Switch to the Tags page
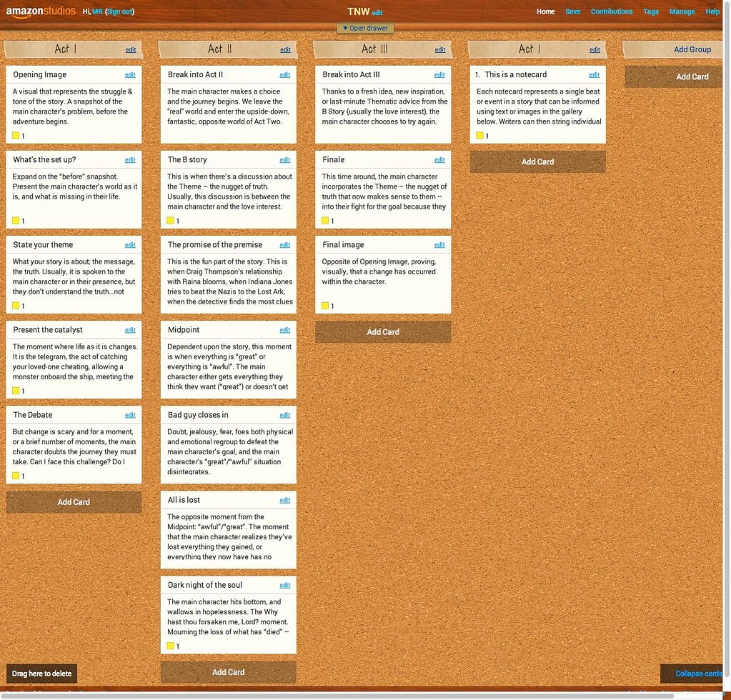The width and height of the screenshot is (731, 700). pyautogui.click(x=650, y=11)
